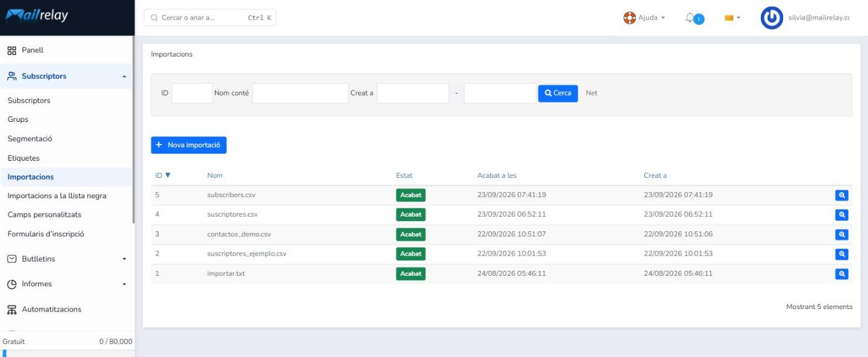Sort by Creat a column header
868x357 pixels.
(655, 175)
